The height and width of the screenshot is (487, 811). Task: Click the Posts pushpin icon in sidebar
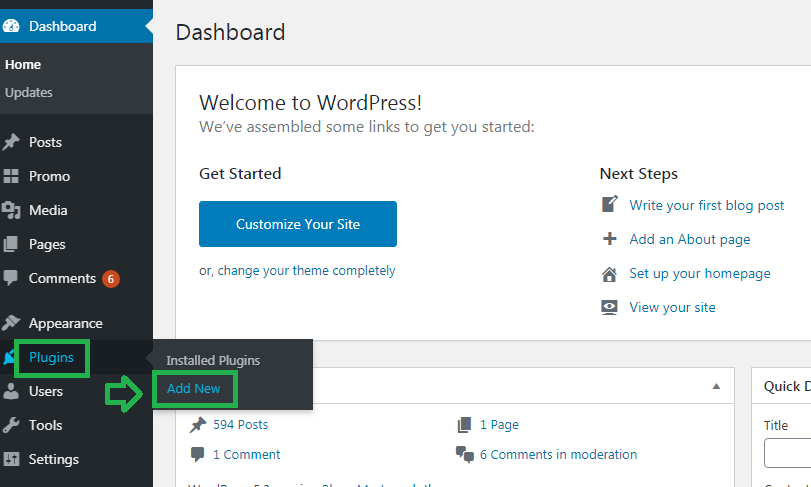11,142
